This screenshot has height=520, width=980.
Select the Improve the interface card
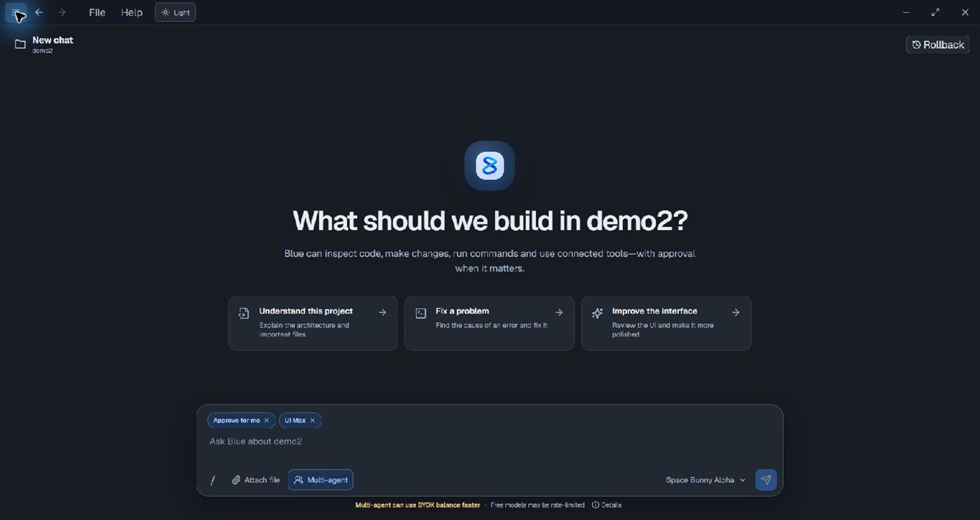pos(666,323)
